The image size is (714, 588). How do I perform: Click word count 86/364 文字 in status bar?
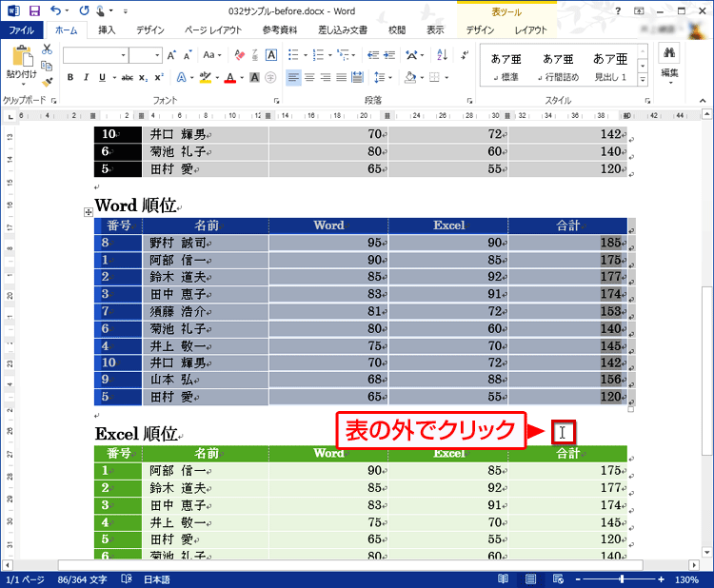[83, 579]
